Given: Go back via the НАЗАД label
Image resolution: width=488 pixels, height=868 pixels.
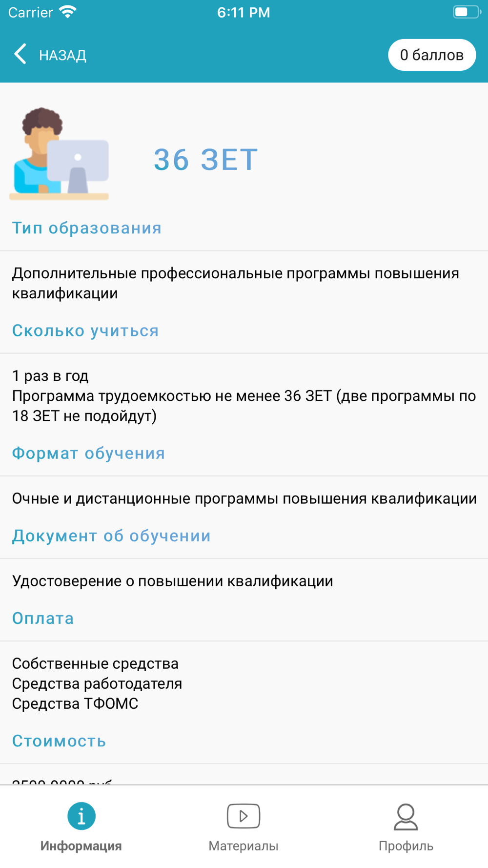Looking at the screenshot, I should pos(62,55).
